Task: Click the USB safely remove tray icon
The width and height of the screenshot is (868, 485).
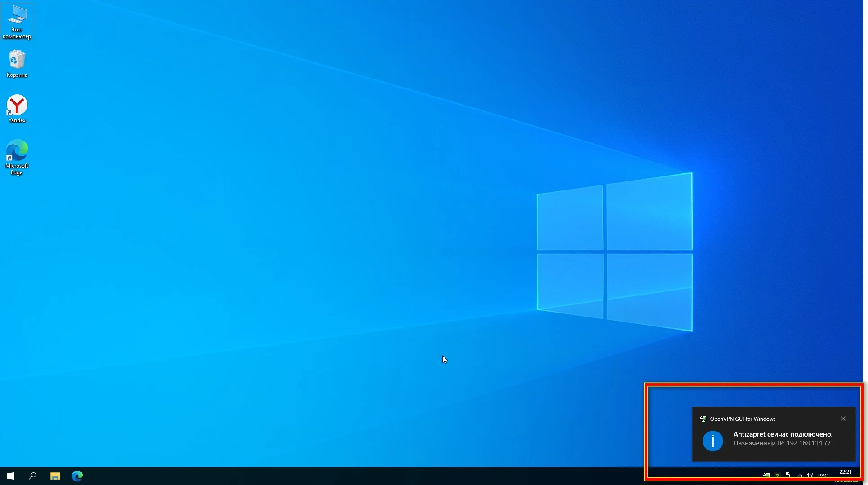Action: (788, 476)
